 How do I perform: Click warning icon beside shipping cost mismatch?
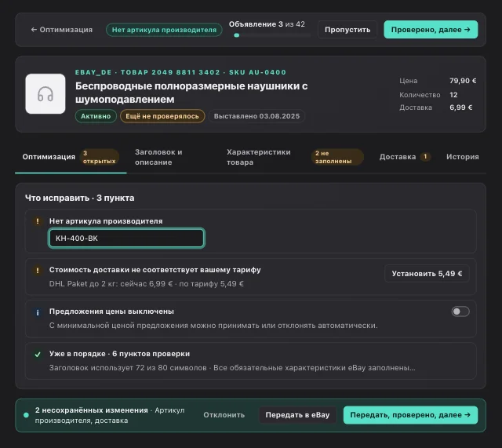[38, 270]
